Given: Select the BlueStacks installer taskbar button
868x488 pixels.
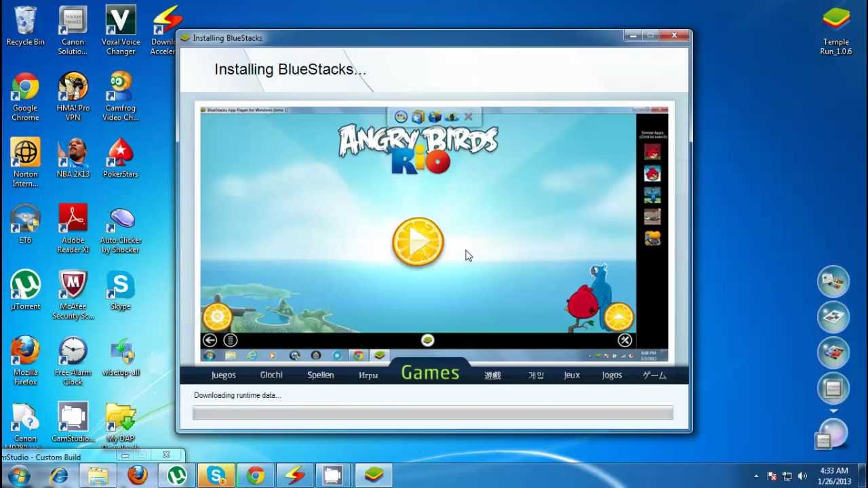Looking at the screenshot, I should 374,476.
